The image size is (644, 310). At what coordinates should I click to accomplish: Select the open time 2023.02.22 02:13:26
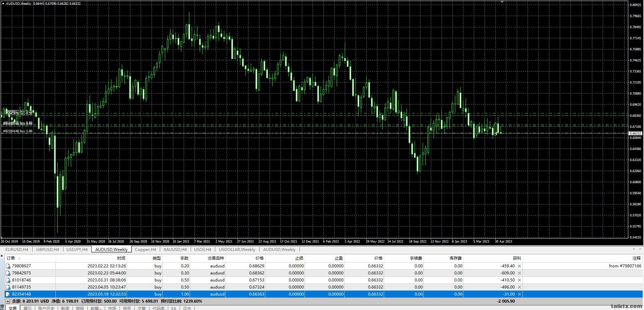coord(107,266)
